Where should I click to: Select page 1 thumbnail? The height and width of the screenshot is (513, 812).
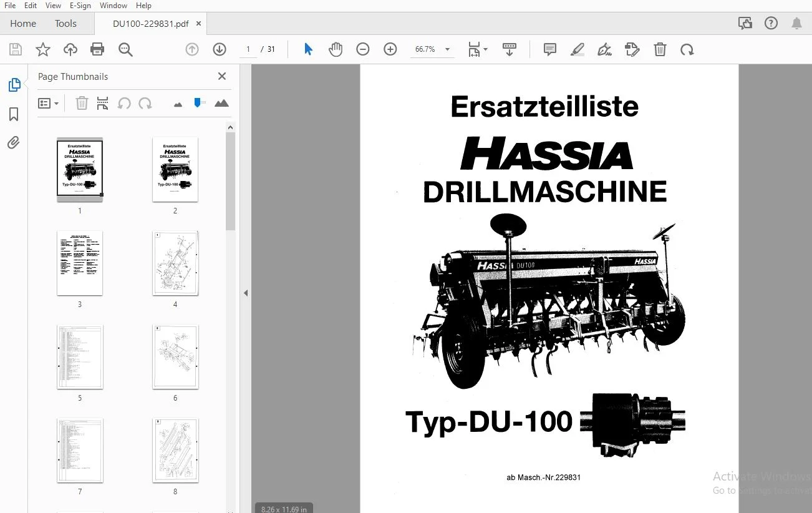pyautogui.click(x=80, y=169)
